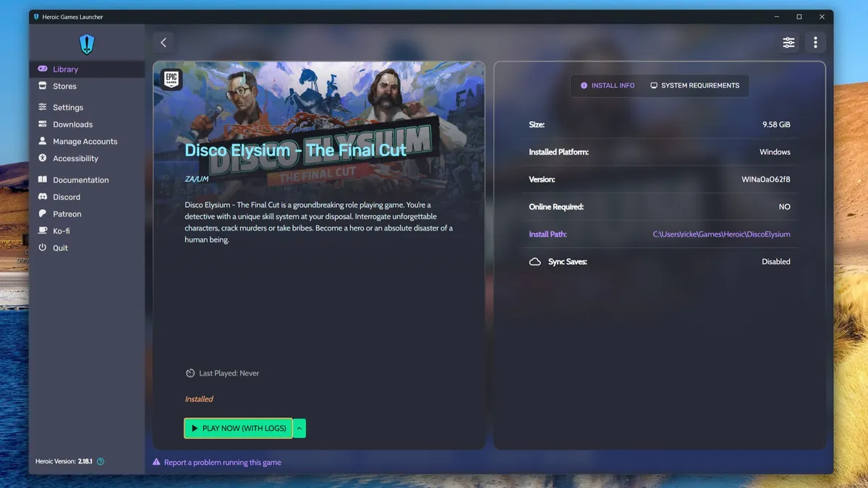Open the Patreon link in sidebar
The height and width of the screenshot is (488, 868).
(x=87, y=214)
